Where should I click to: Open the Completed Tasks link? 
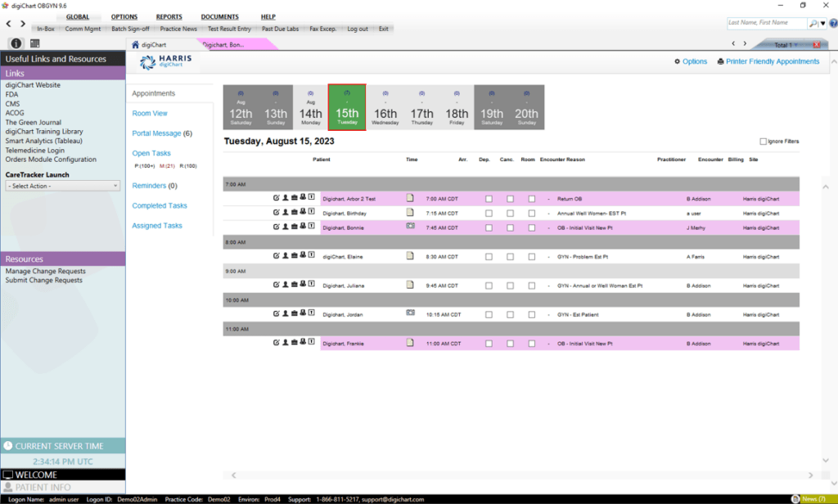tap(160, 205)
